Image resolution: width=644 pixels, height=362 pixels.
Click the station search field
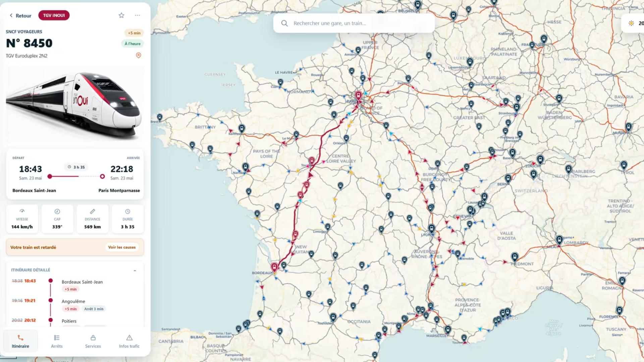point(354,23)
